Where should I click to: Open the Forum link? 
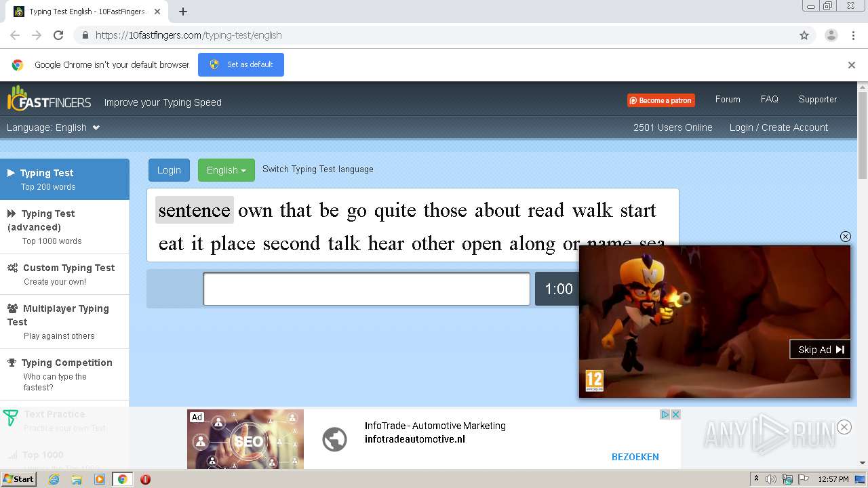[x=728, y=99]
